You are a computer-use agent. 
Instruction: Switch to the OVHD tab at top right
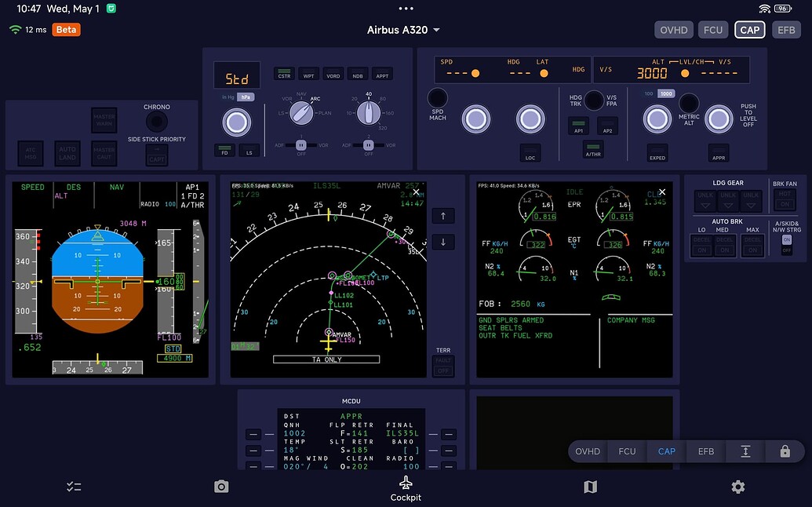(673, 29)
